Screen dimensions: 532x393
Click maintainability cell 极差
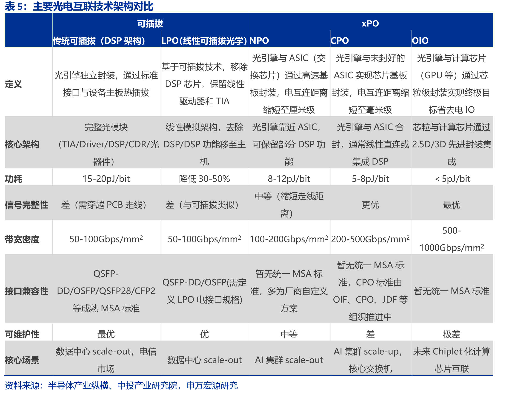coord(451,334)
